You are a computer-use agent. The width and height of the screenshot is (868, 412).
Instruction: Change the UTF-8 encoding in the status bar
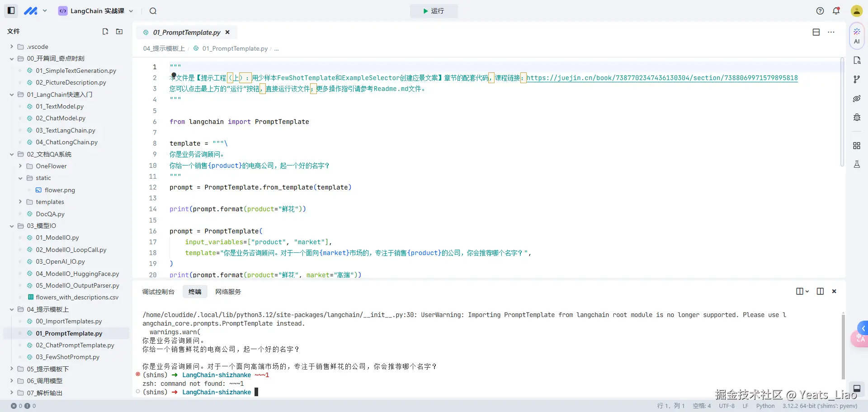click(x=726, y=406)
